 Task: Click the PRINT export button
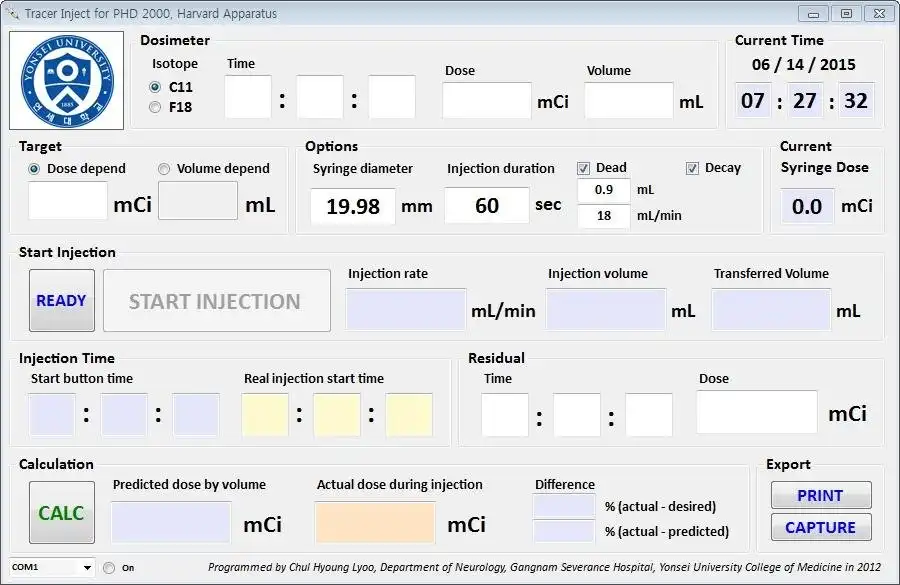coord(821,495)
